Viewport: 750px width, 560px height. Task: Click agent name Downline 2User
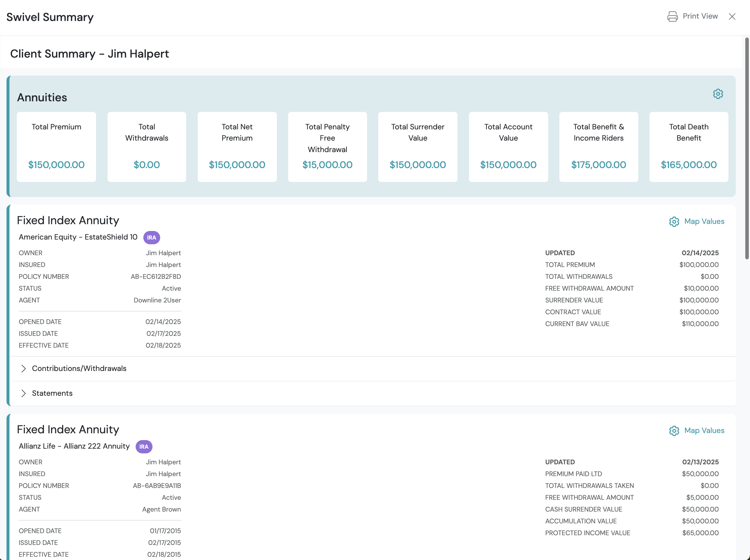pos(157,300)
